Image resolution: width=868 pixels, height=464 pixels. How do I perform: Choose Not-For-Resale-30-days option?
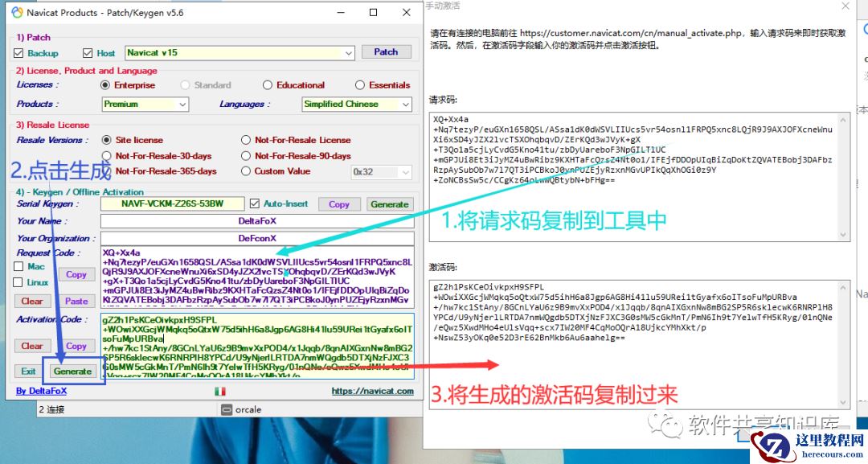tap(106, 156)
